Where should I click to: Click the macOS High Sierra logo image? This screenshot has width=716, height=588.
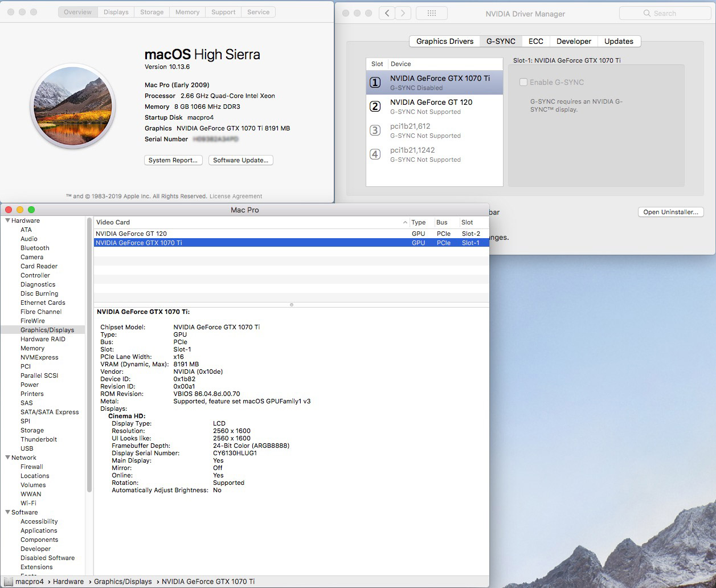pos(73,107)
